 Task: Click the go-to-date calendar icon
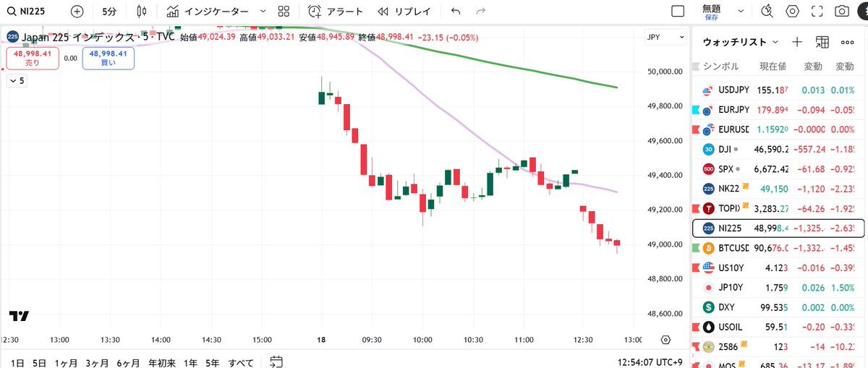point(276,361)
